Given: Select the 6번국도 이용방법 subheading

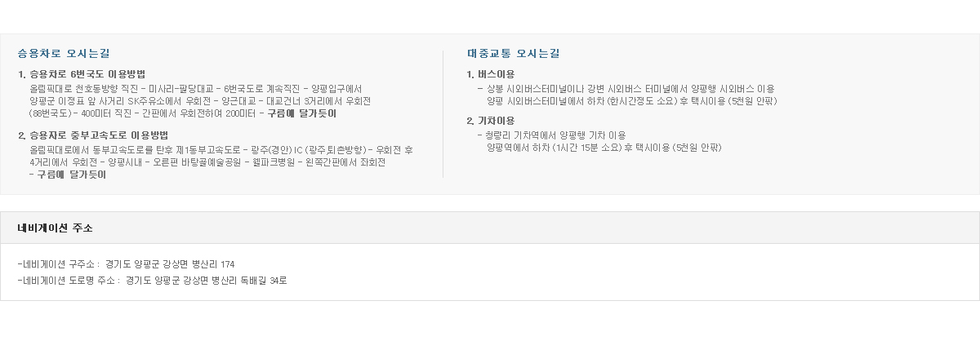Looking at the screenshot, I should (82, 74).
